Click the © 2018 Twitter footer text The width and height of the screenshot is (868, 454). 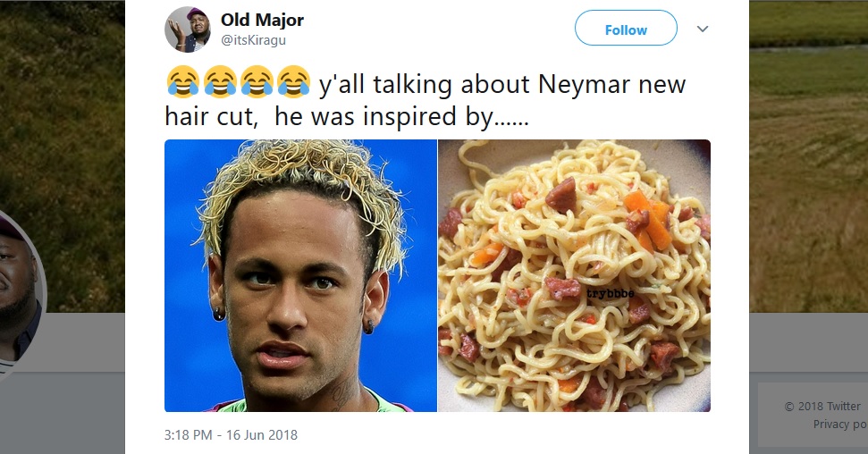[x=822, y=407]
